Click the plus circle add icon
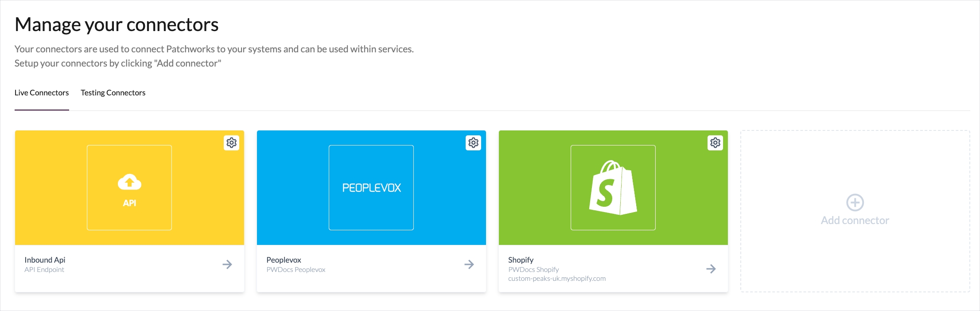The width and height of the screenshot is (980, 311). pyautogui.click(x=855, y=203)
